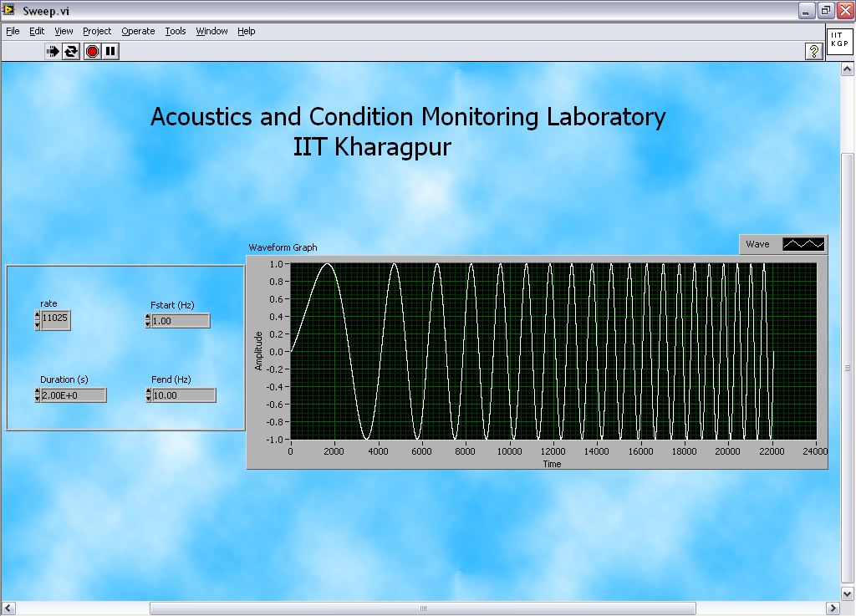The width and height of the screenshot is (856, 616).
Task: Click the vertical scrollbar down arrow
Action: click(x=848, y=593)
